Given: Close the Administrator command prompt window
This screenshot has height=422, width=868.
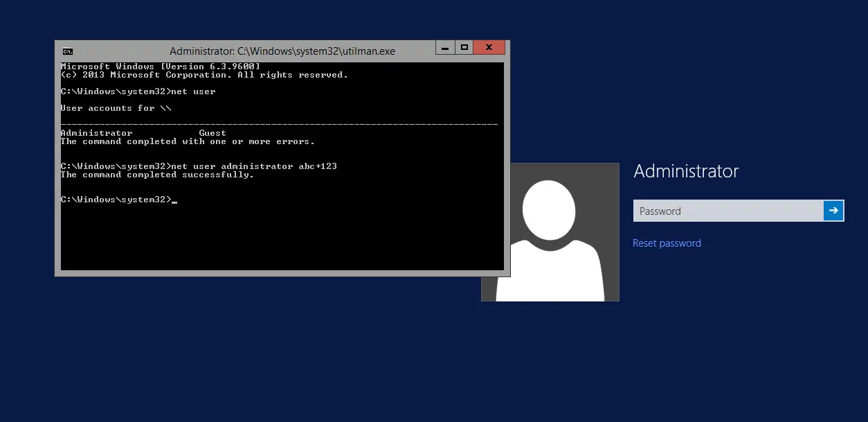Looking at the screenshot, I should [x=489, y=48].
